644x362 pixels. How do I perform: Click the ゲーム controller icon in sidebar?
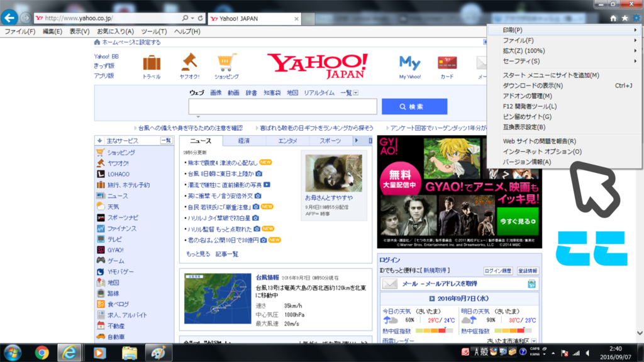coord(101,261)
